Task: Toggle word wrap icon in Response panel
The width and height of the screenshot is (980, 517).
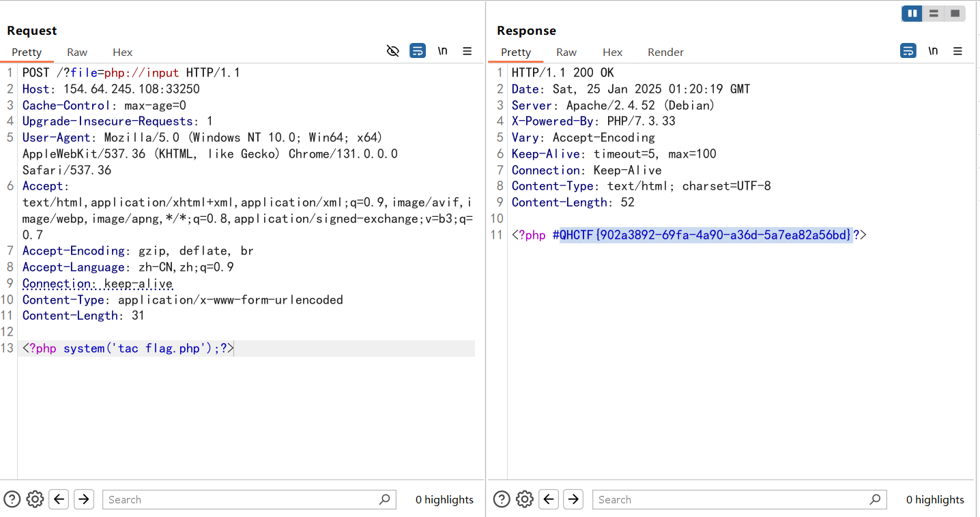Action: (908, 50)
